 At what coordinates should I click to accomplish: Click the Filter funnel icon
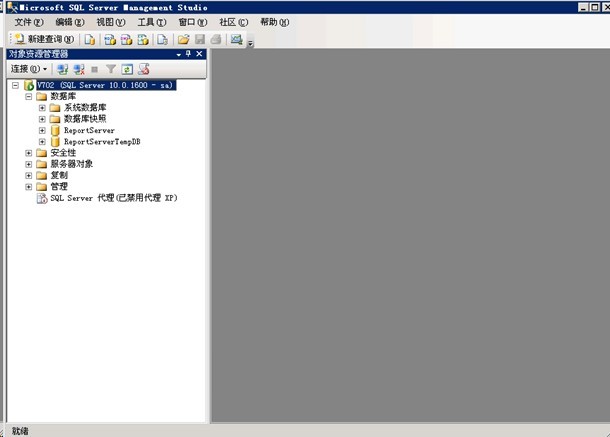coord(111,69)
